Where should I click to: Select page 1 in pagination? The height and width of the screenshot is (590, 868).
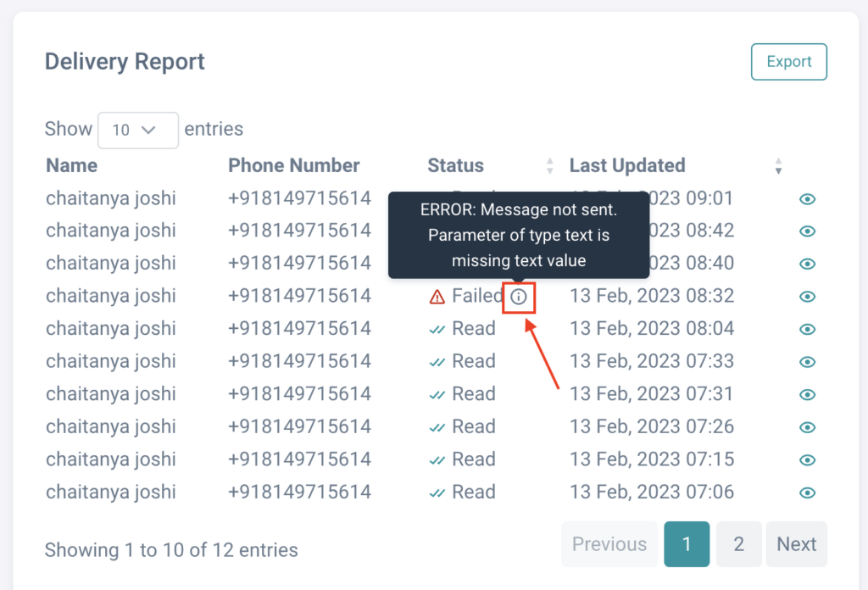tap(687, 544)
